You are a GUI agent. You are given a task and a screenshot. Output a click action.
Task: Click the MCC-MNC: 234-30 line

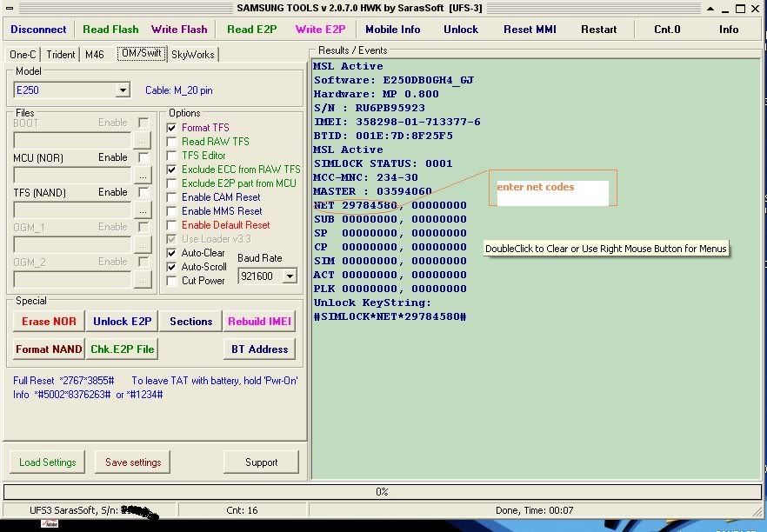[366, 177]
